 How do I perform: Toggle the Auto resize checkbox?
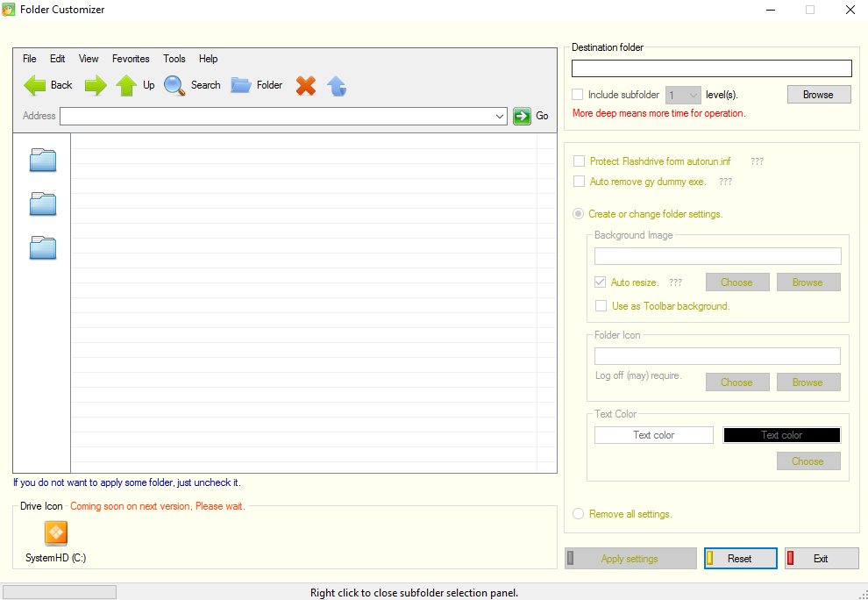[x=600, y=282]
